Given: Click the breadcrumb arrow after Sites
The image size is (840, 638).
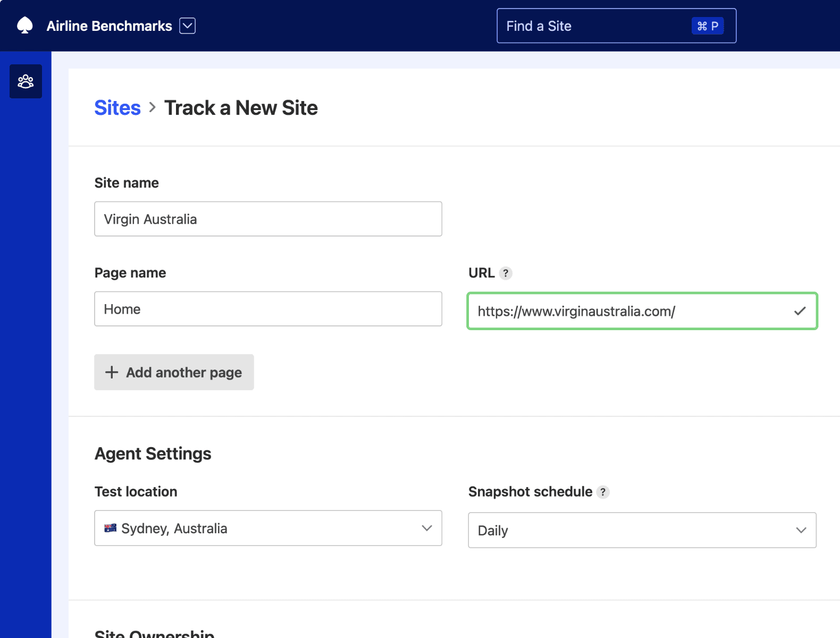Looking at the screenshot, I should click(x=153, y=107).
